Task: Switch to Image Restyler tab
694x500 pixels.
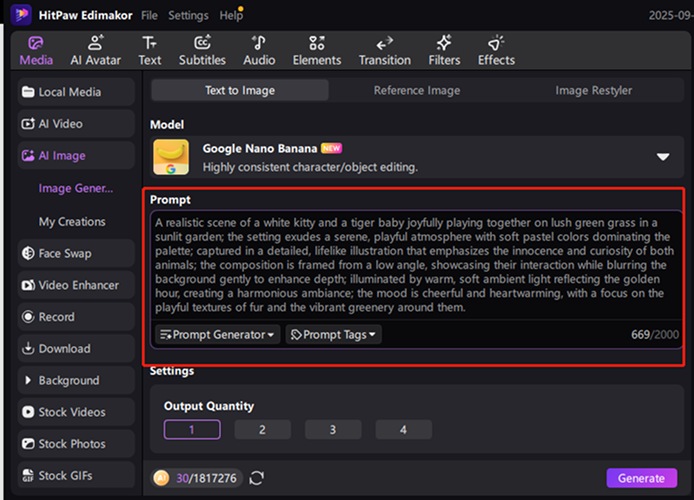Action: pyautogui.click(x=594, y=90)
